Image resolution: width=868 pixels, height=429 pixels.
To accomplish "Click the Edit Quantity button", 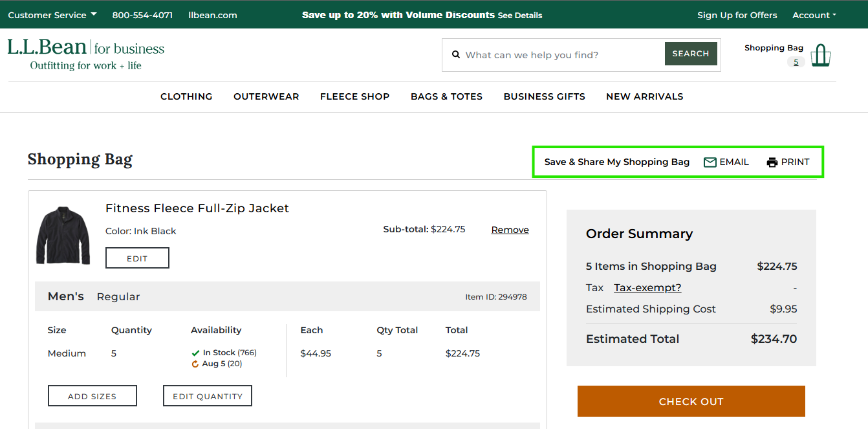I will (x=208, y=396).
